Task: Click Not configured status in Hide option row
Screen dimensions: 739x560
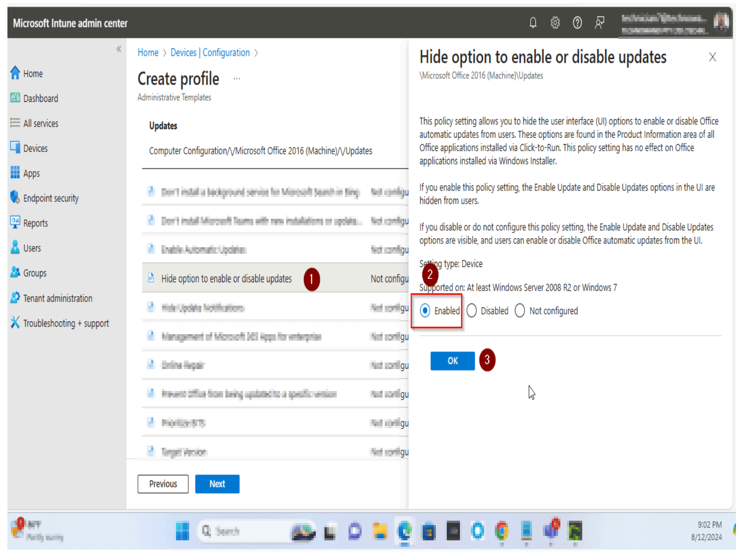Action: (x=390, y=278)
